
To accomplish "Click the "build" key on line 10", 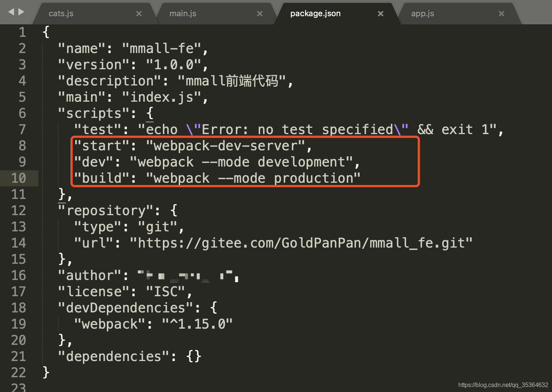I will 102,178.
